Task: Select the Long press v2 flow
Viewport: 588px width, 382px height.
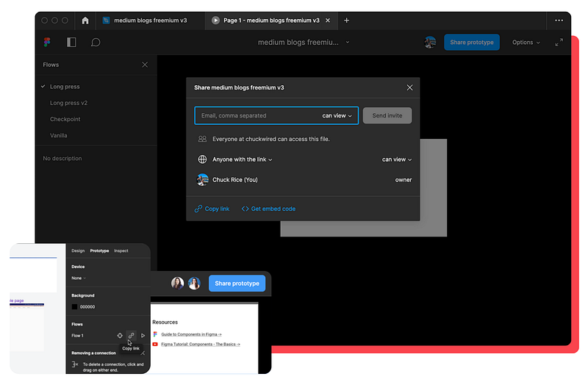Action: 68,103
